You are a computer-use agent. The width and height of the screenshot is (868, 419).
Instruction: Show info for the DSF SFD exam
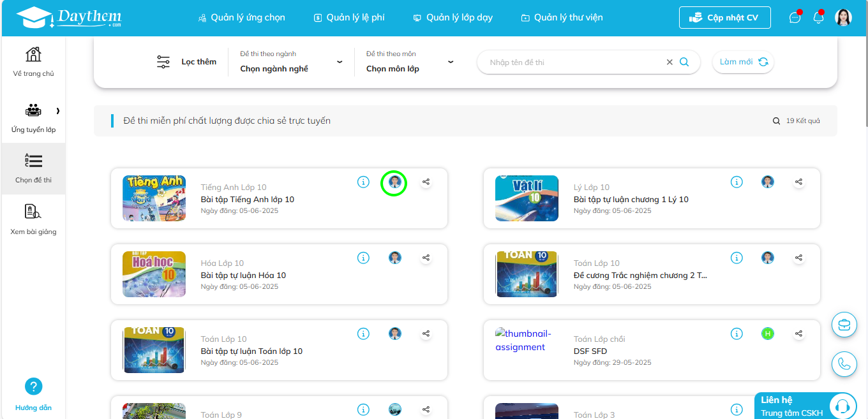[x=737, y=334]
